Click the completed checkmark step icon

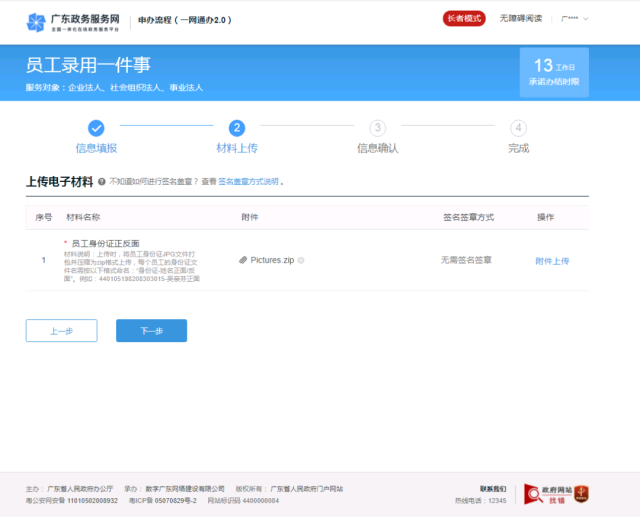(x=96, y=128)
